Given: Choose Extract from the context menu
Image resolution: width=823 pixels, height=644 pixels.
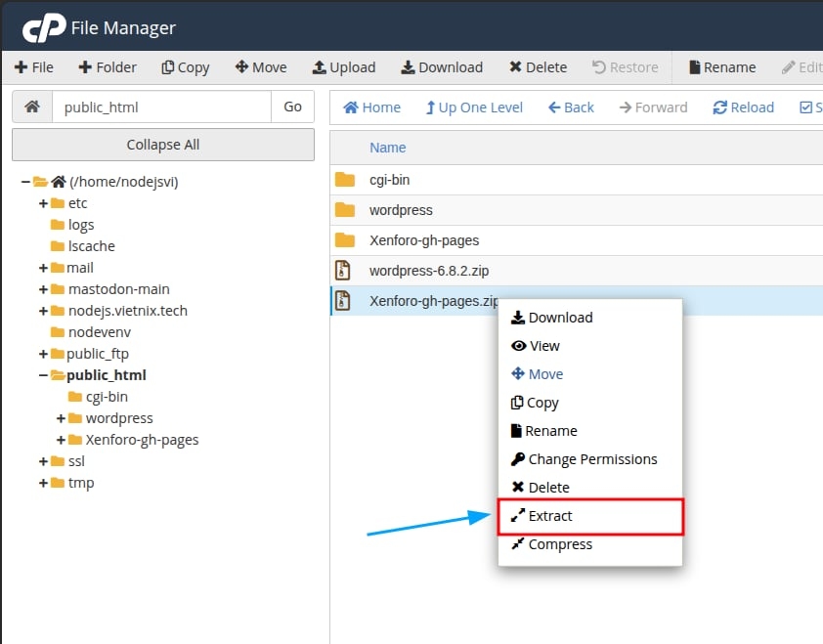Looking at the screenshot, I should tap(590, 516).
